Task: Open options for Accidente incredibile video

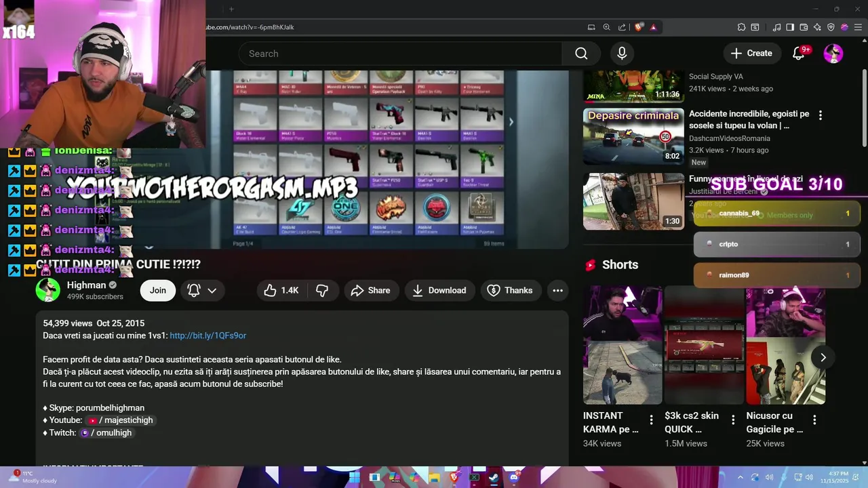Action: [820, 115]
